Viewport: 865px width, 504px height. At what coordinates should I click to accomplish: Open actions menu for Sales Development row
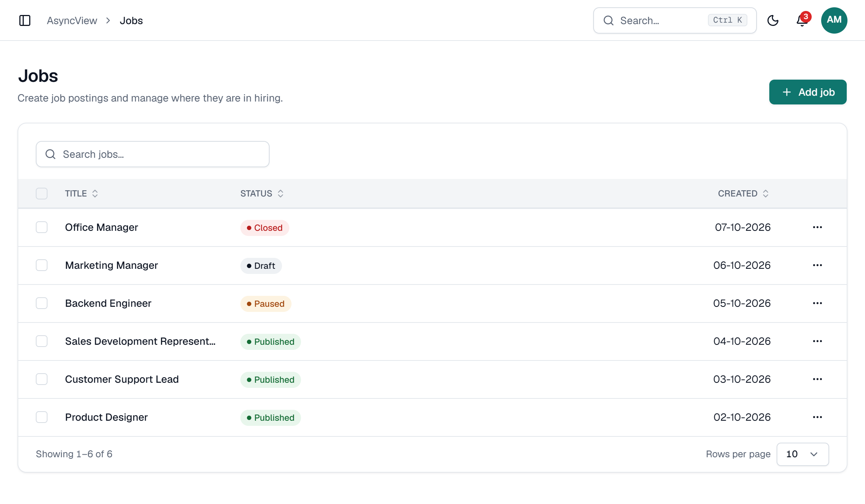click(818, 341)
